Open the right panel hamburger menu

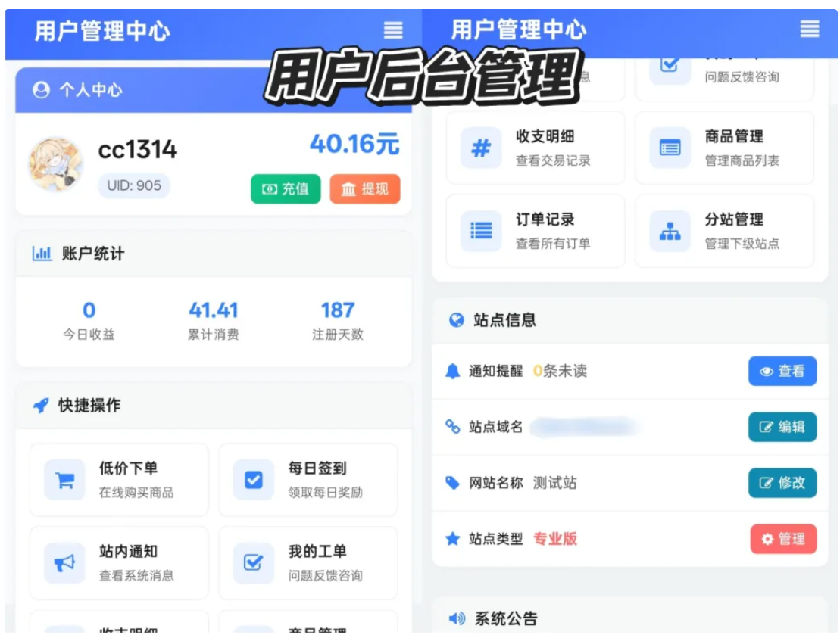(810, 30)
